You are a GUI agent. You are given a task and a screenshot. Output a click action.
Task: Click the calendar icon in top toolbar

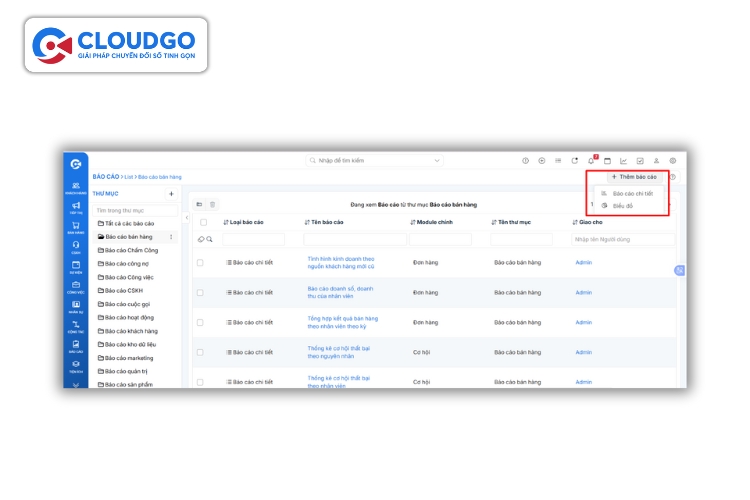607,160
